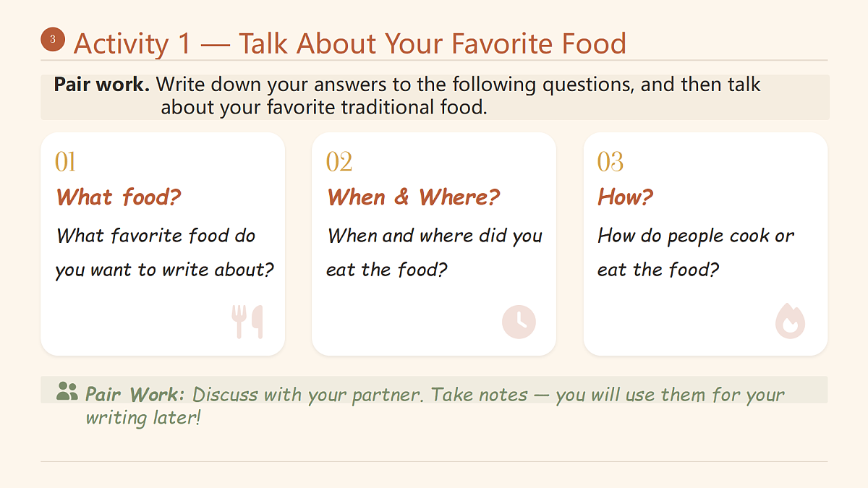Click 'Discuss with your partner' note text
868x488 pixels.
tap(308, 395)
